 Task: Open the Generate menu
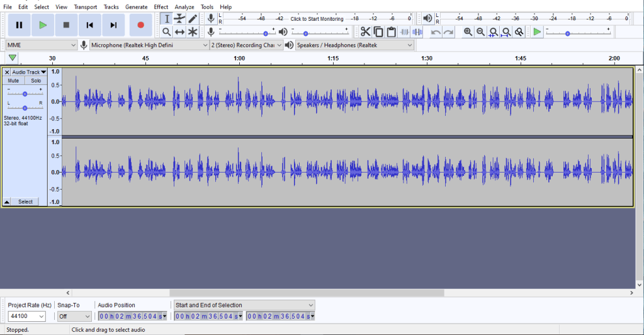(x=136, y=7)
